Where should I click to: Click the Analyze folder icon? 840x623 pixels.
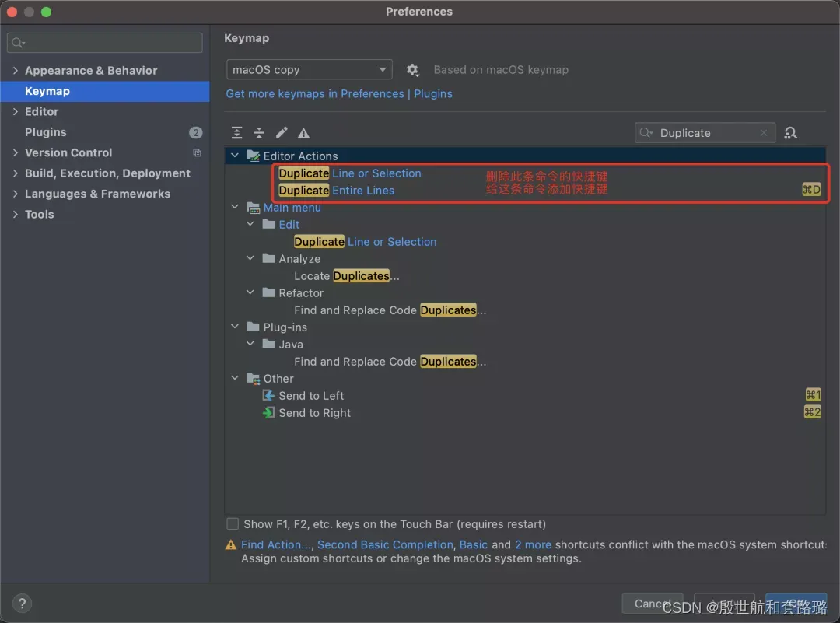(268, 258)
